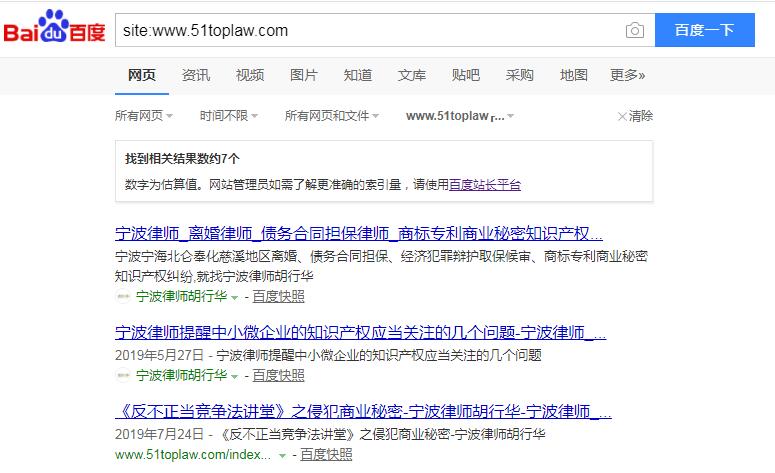Expand arrow beside www.51toplaw.com/index... URL
Image resolution: width=775 pixels, height=473 pixels.
tap(282, 456)
